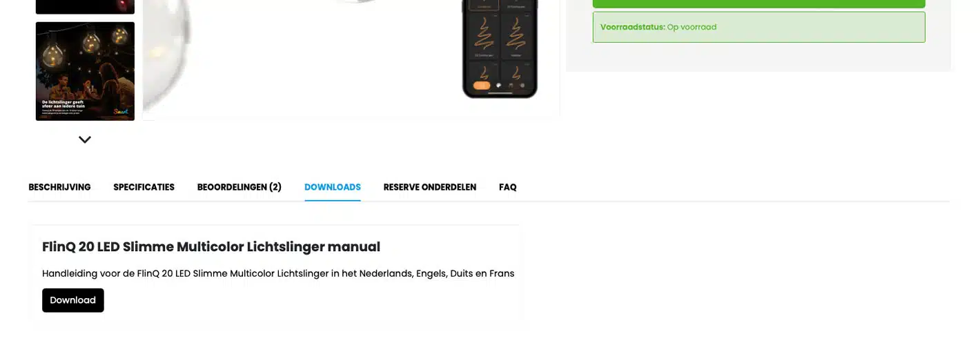Click the orange pill button on phone screen

click(x=482, y=86)
